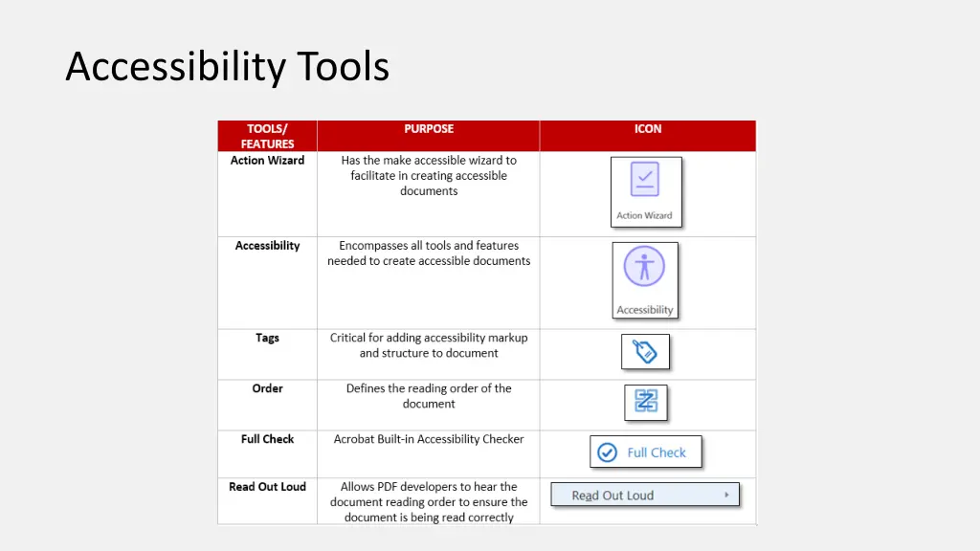Select the 'Action Wizard' row label
Screen dimensions: 980x551
(x=267, y=161)
